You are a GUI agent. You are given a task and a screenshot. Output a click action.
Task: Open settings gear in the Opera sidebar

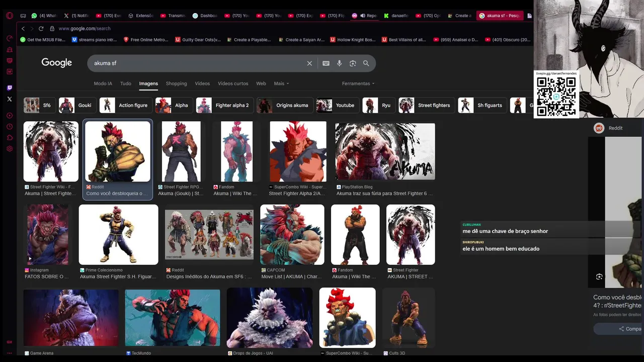point(9,149)
